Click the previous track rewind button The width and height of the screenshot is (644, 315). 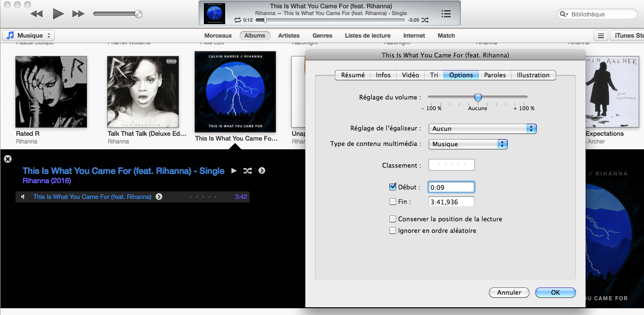coord(36,14)
